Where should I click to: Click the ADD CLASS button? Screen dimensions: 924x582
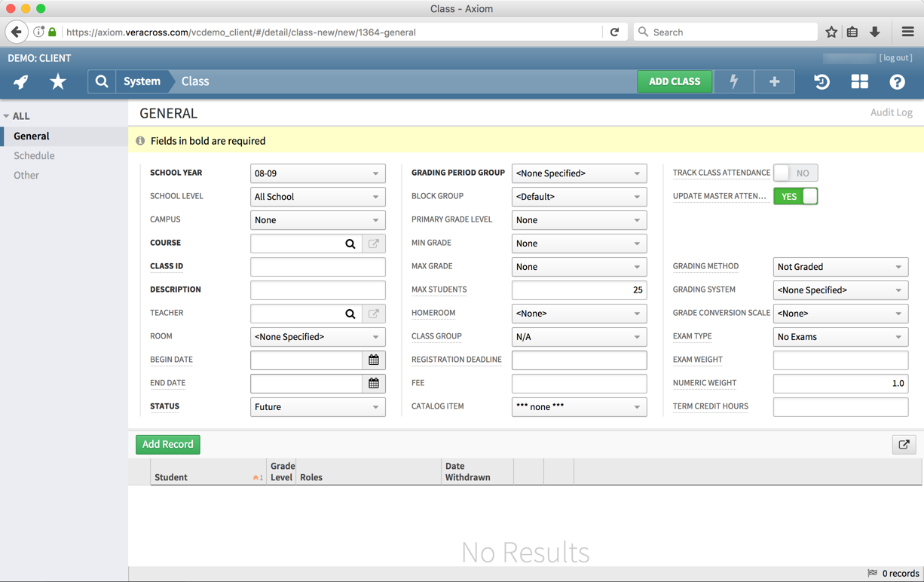pyautogui.click(x=675, y=81)
